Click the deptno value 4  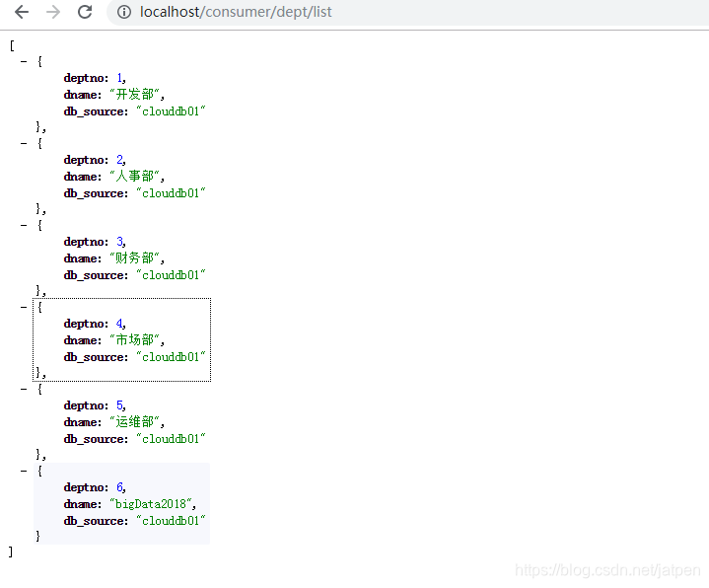[x=119, y=324]
